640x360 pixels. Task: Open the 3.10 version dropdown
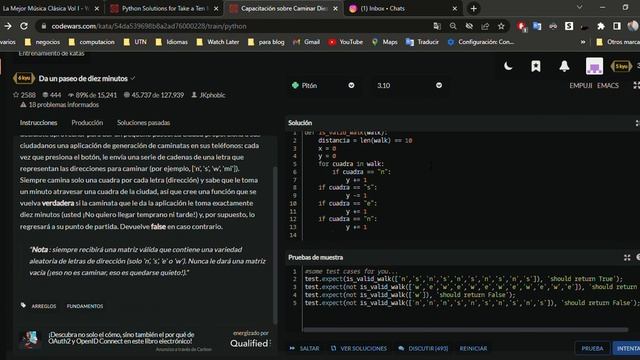click(409, 85)
